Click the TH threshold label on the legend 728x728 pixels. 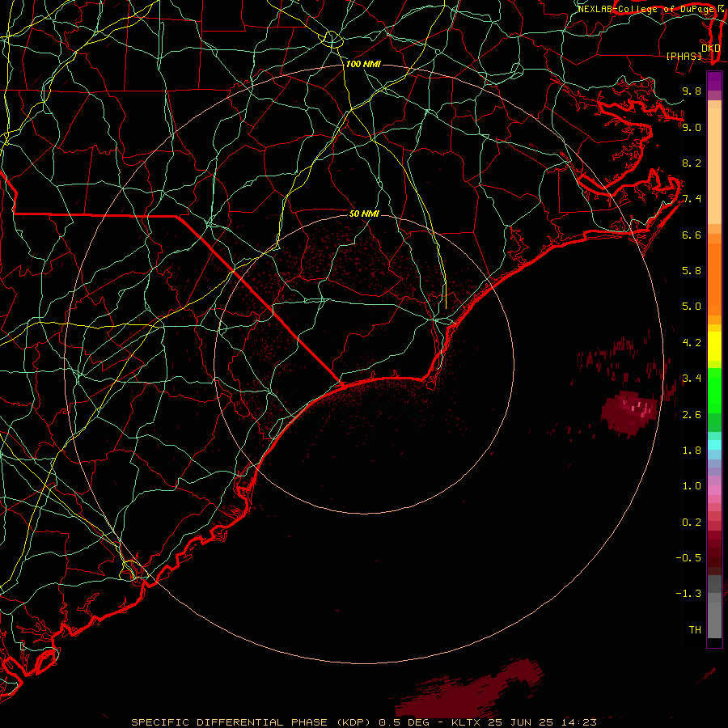point(695,630)
